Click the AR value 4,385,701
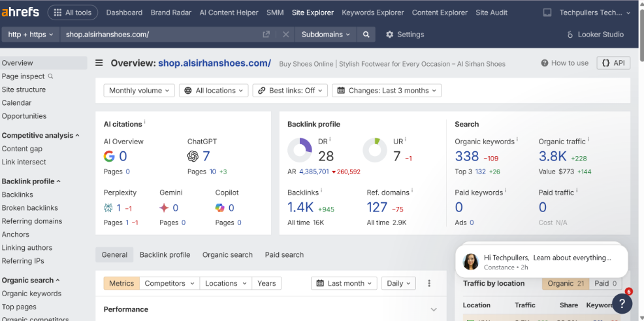Viewport: 644px width, 321px height. pyautogui.click(x=314, y=172)
